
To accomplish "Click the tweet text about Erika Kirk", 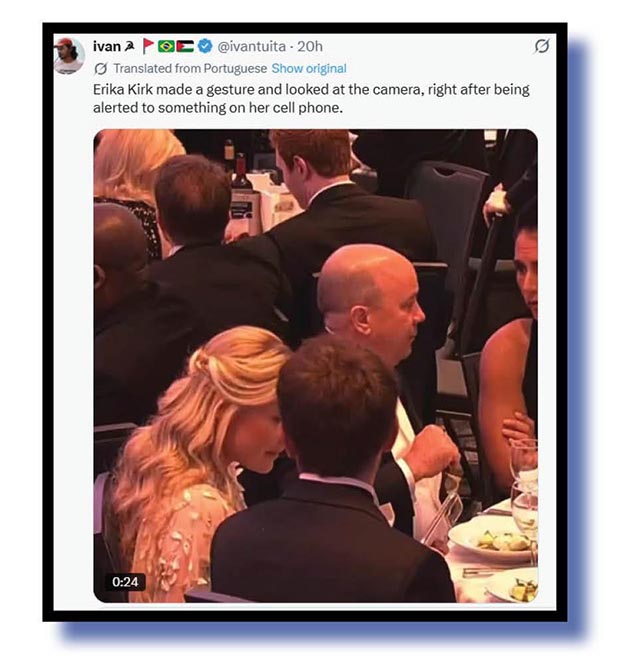I will 311,98.
